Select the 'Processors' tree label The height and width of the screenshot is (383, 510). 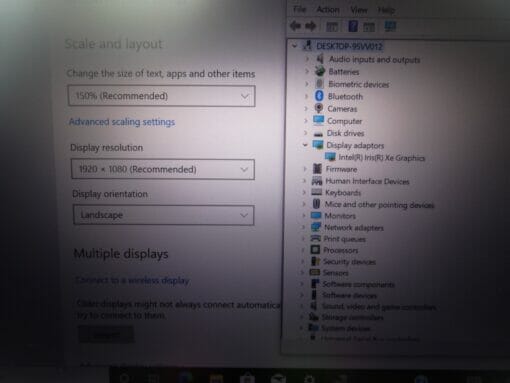coord(341,250)
